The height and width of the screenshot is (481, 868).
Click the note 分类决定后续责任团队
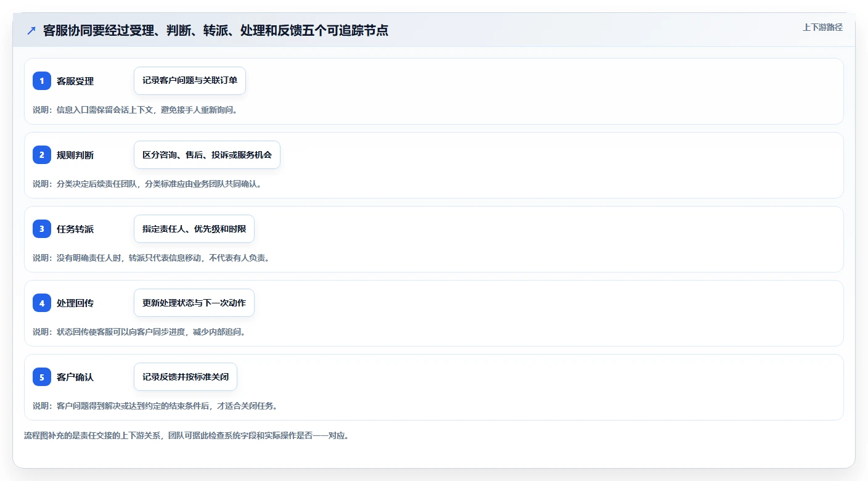[x=147, y=184]
